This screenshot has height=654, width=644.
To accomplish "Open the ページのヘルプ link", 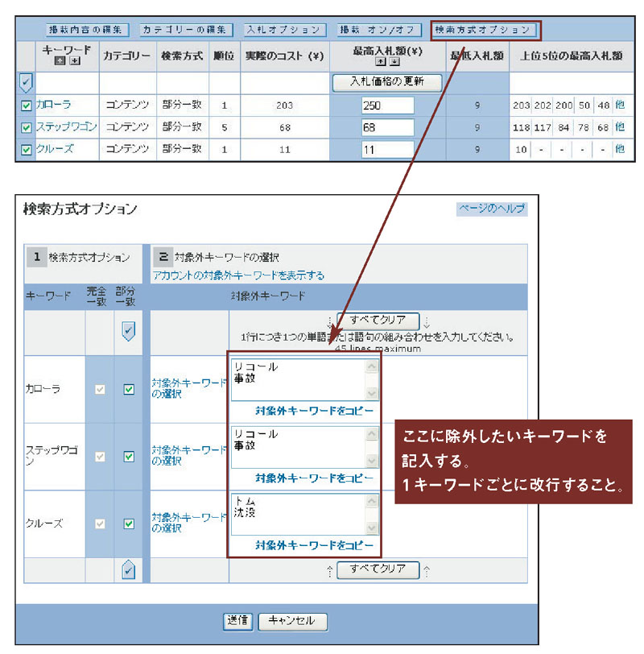I will tap(492, 209).
